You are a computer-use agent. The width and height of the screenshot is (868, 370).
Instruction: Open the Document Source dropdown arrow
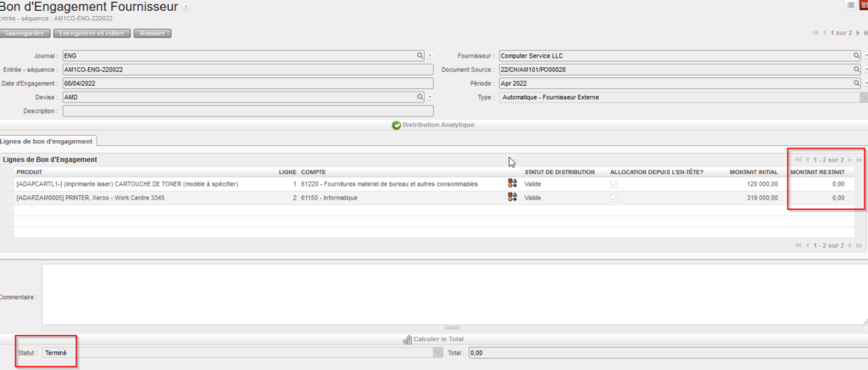pos(865,70)
